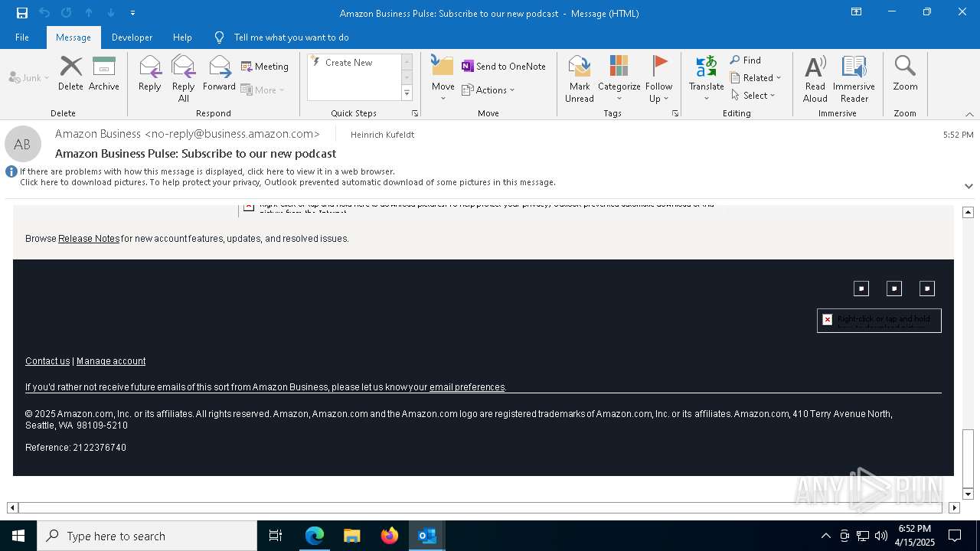
Task: Click the Previous Item up arrow
Action: coord(89,13)
